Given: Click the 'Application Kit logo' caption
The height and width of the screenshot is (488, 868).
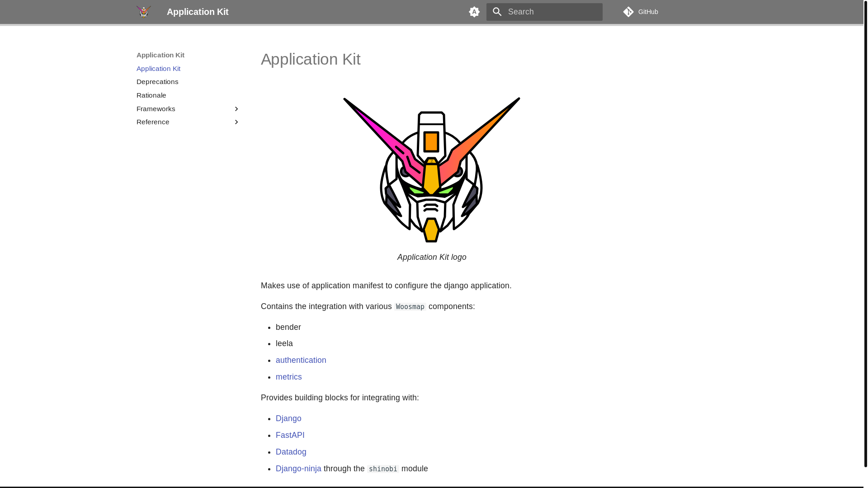Looking at the screenshot, I should pyautogui.click(x=432, y=257).
